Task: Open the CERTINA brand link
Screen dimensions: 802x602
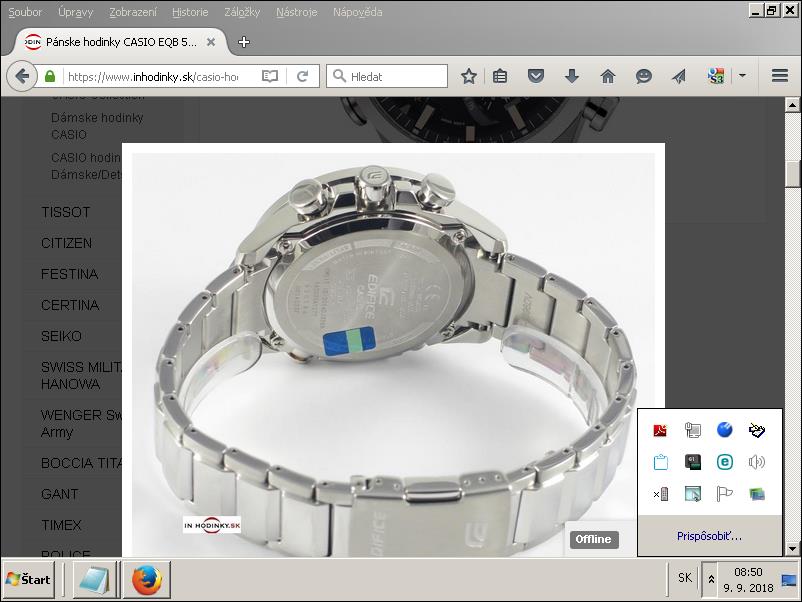Action: pyautogui.click(x=70, y=305)
